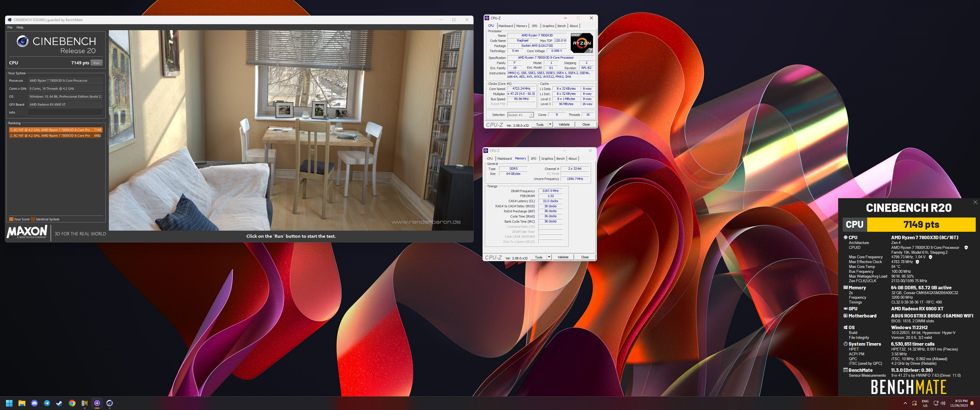Click the rendered room image preview

coord(291,130)
